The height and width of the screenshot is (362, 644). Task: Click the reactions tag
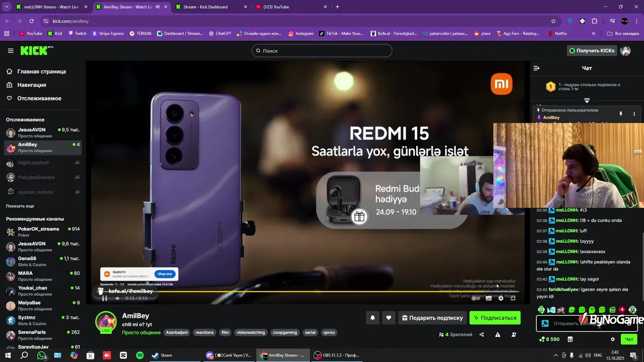coord(205,332)
